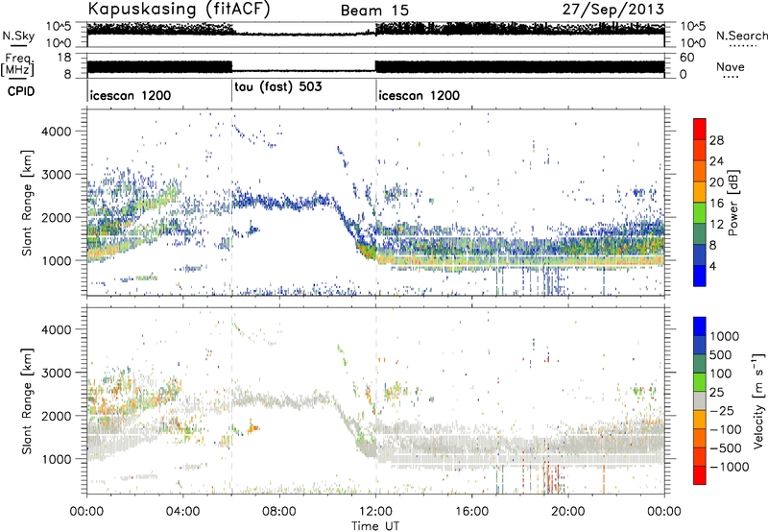The width and height of the screenshot is (768, 532).
Task: Click the '3000' range tick of velocity panel
Action: tap(57, 373)
